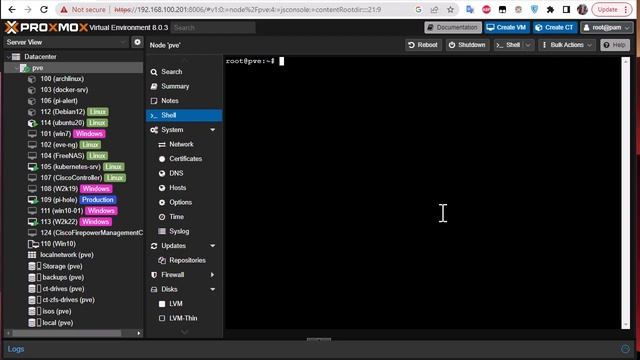Image resolution: width=640 pixels, height=360 pixels.
Task: Click the Production tag on pi-hole
Action: (98, 200)
